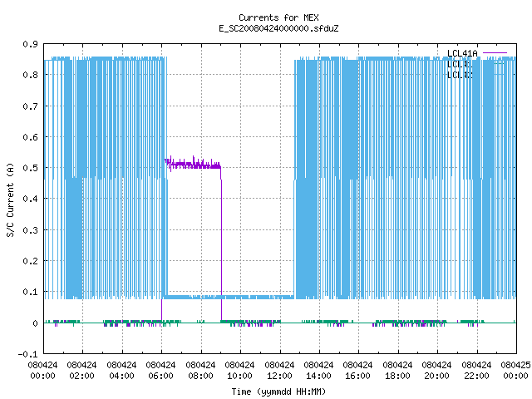Click the x-axis time label '02:00'
Screen dimensions: 532x399
[x=81, y=376]
